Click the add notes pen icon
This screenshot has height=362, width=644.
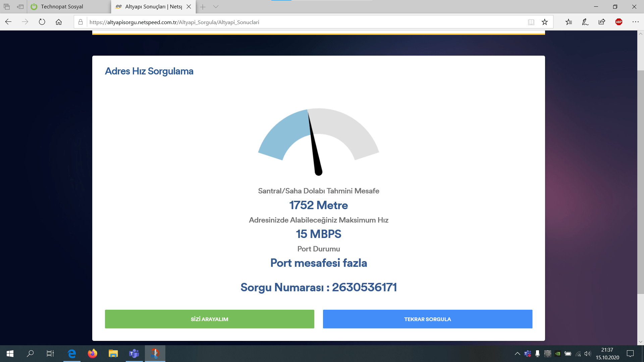pos(585,22)
